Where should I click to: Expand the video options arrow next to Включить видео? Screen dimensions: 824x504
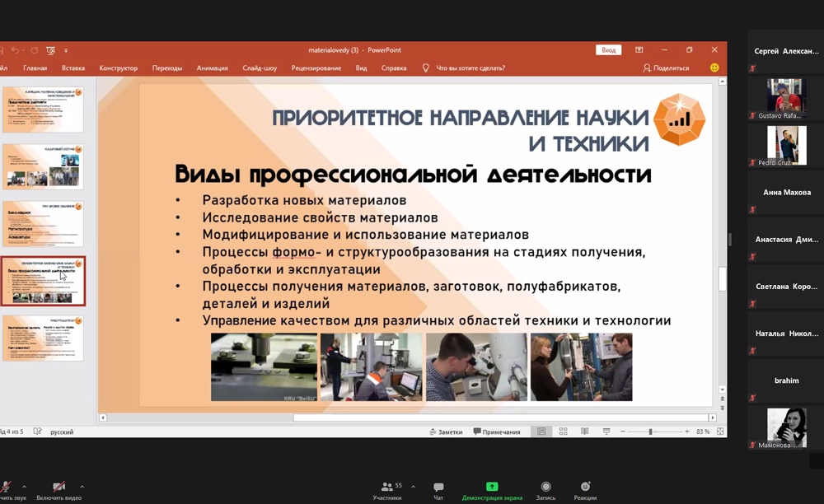coord(82,487)
